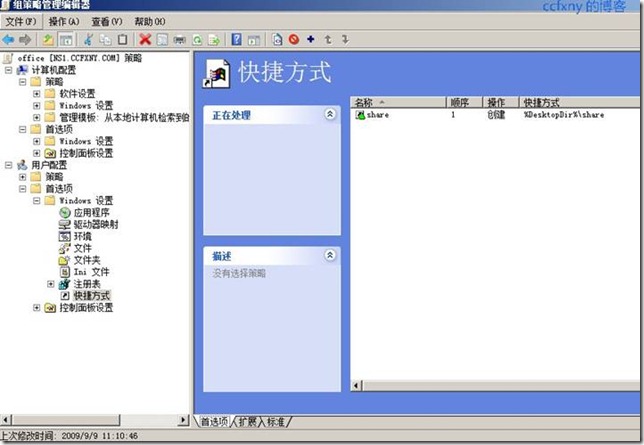This screenshot has width=644, height=445.
Task: Open the 查看(V) menu
Action: coord(107,21)
